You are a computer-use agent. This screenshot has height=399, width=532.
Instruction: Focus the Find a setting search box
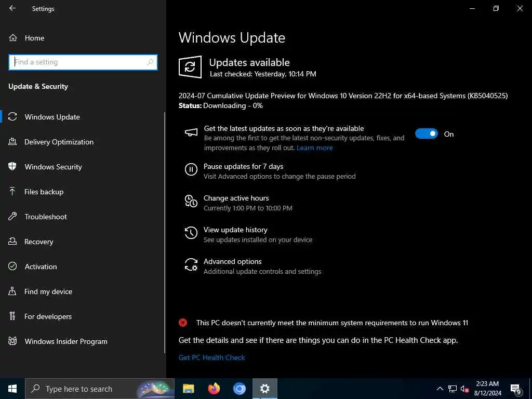click(83, 62)
